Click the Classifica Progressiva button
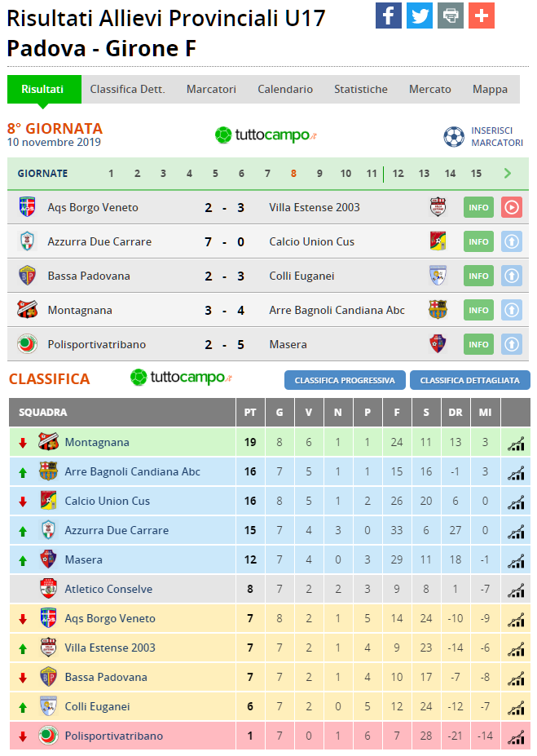Screen dimensions: 537x756 [345, 380]
